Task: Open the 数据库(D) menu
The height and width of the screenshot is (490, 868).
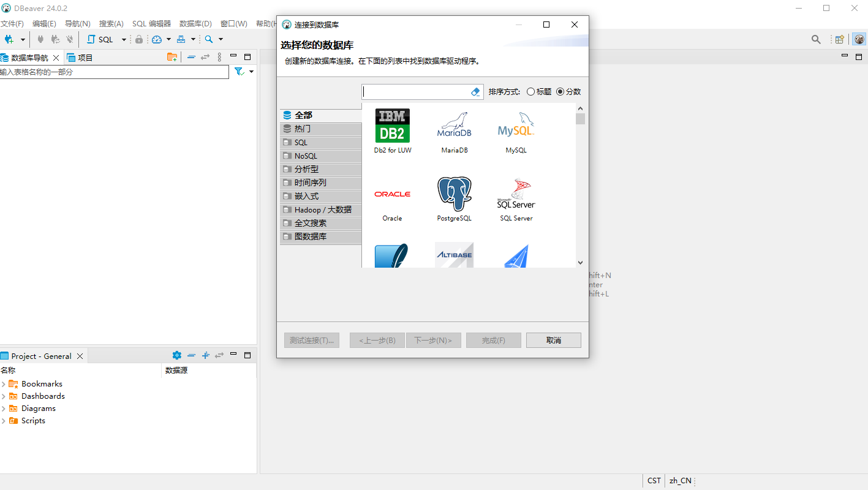Action: point(195,23)
